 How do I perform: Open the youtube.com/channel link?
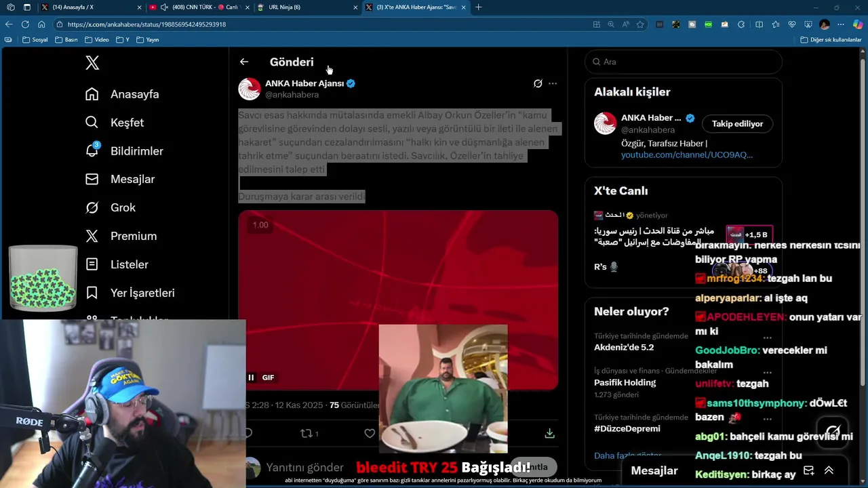[x=687, y=155]
